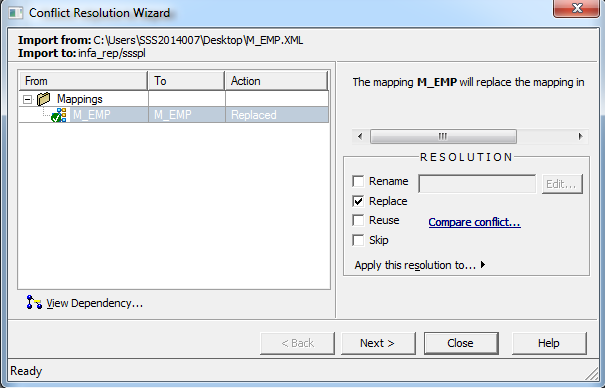Click the Action column header

tap(277, 81)
